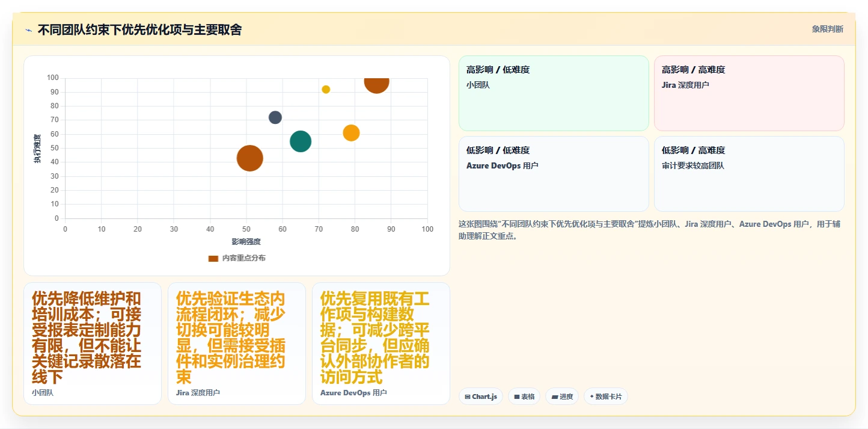
Task: Click 审计要求较高团队 text in quadrant card
Action: point(693,165)
